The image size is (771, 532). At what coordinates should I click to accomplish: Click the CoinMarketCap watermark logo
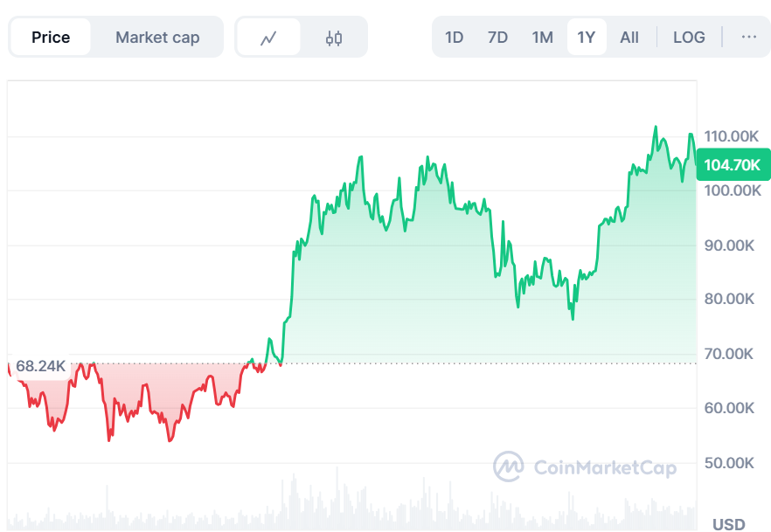point(585,467)
